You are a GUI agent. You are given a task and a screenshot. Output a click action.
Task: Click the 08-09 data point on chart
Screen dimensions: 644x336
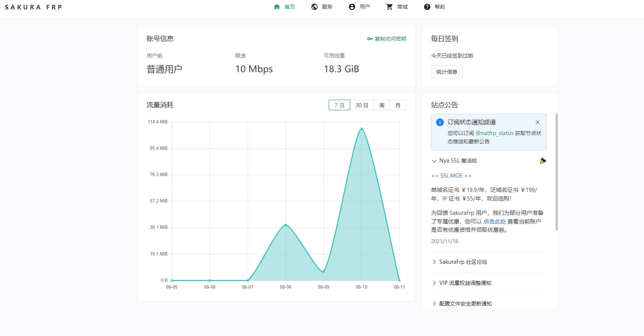click(x=324, y=271)
